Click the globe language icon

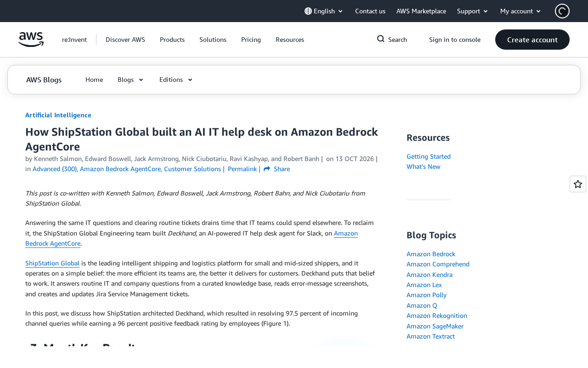(x=308, y=11)
